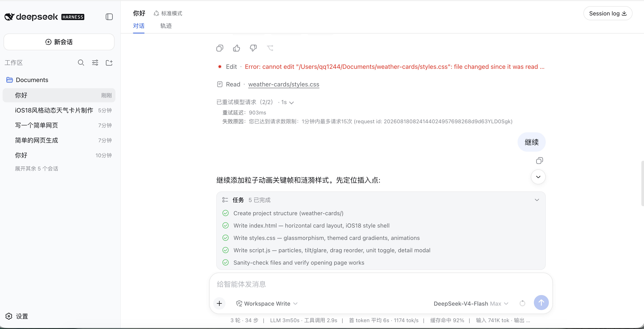Switch to the 轨迹 tab
This screenshot has width=644, height=329.
[166, 26]
